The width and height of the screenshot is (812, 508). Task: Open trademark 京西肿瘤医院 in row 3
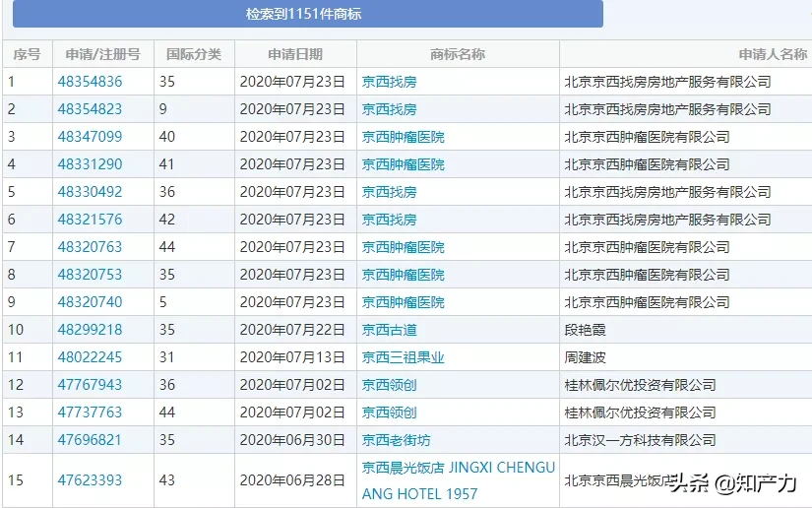(x=403, y=137)
